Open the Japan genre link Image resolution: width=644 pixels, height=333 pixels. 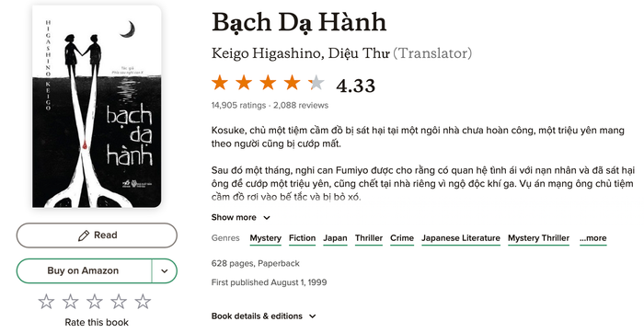335,238
